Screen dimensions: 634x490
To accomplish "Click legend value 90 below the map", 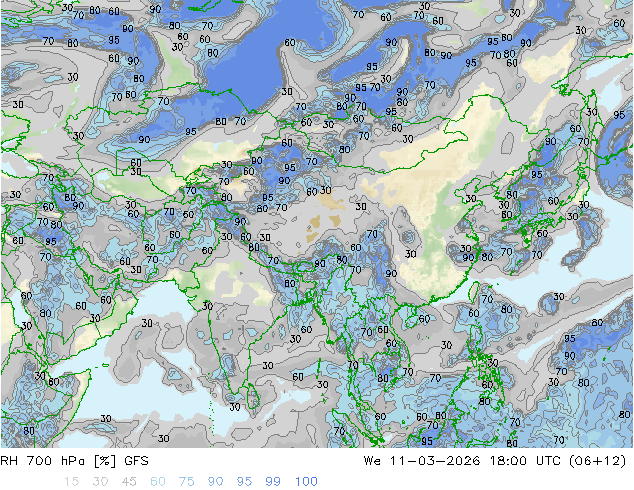I will pyautogui.click(x=215, y=482).
